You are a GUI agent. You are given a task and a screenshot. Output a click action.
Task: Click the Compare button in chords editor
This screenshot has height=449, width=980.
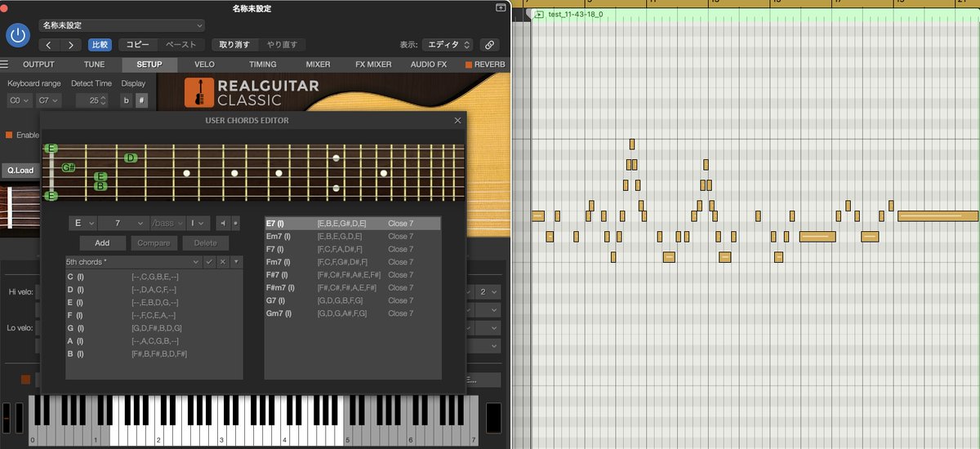[x=154, y=242]
